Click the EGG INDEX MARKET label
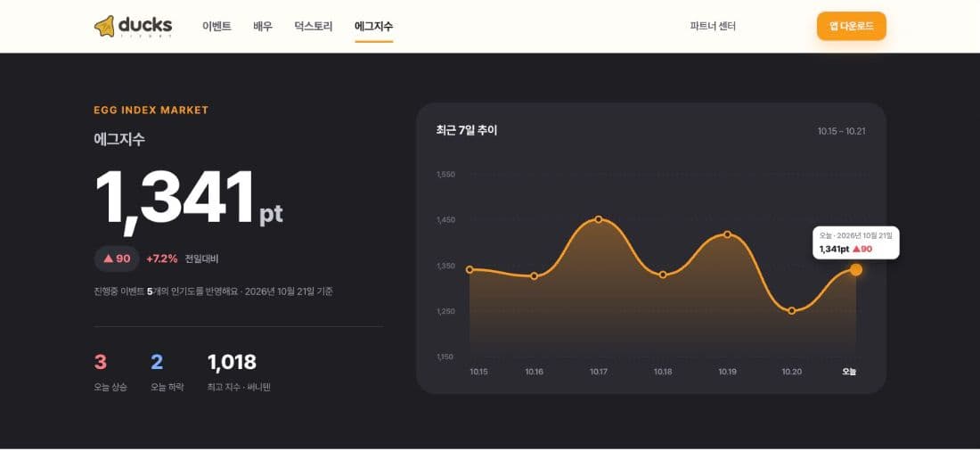The image size is (980, 451). [151, 111]
